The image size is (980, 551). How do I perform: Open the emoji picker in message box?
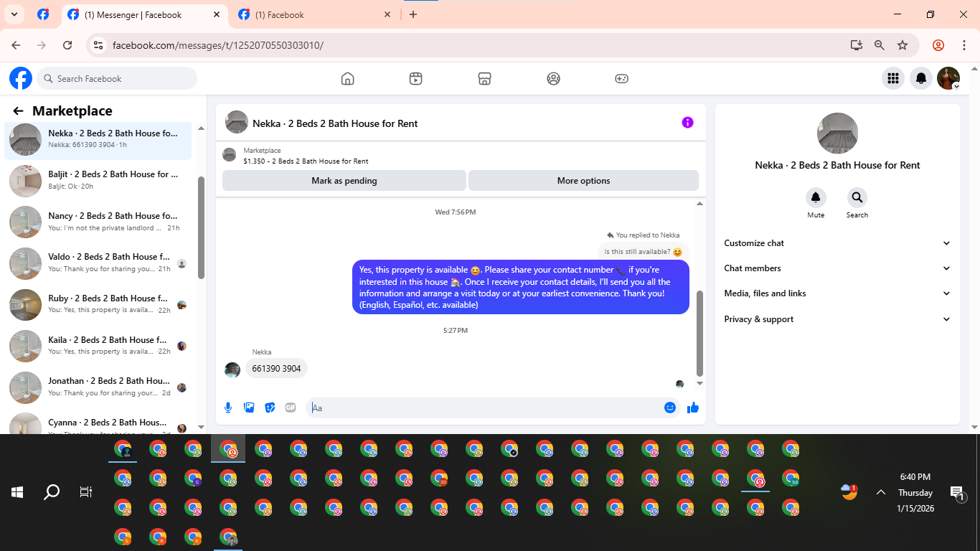pos(670,408)
